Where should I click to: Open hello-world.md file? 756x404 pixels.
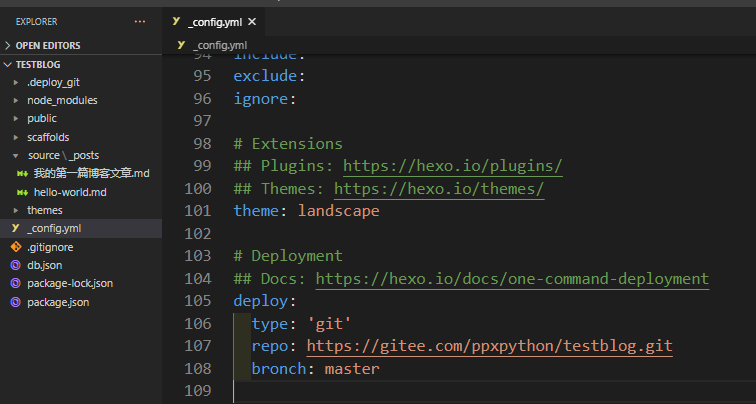tap(70, 192)
